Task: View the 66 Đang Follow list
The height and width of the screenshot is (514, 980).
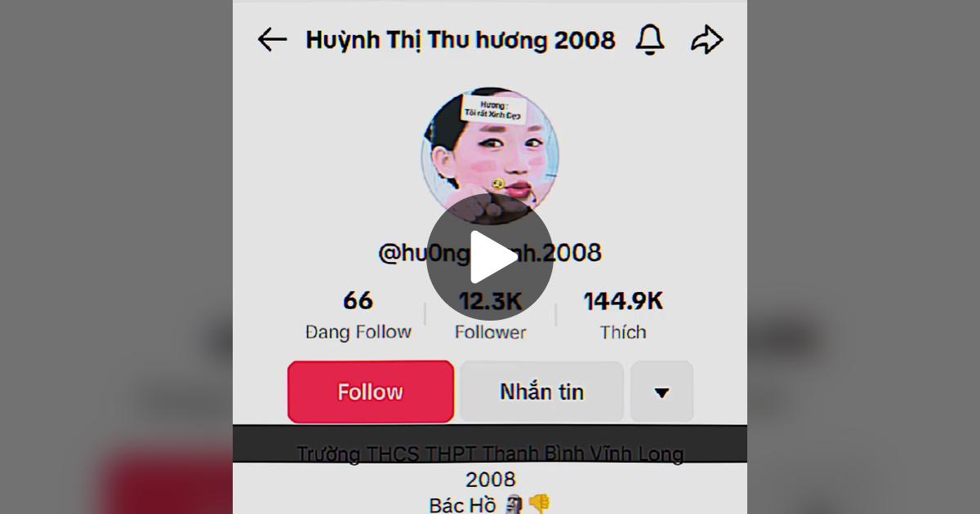Action: pyautogui.click(x=358, y=316)
